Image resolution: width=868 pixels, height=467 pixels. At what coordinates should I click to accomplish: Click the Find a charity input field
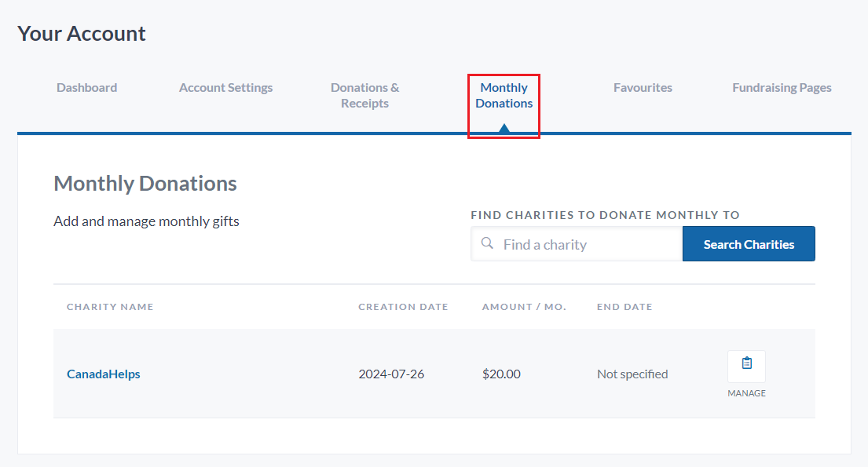(585, 243)
